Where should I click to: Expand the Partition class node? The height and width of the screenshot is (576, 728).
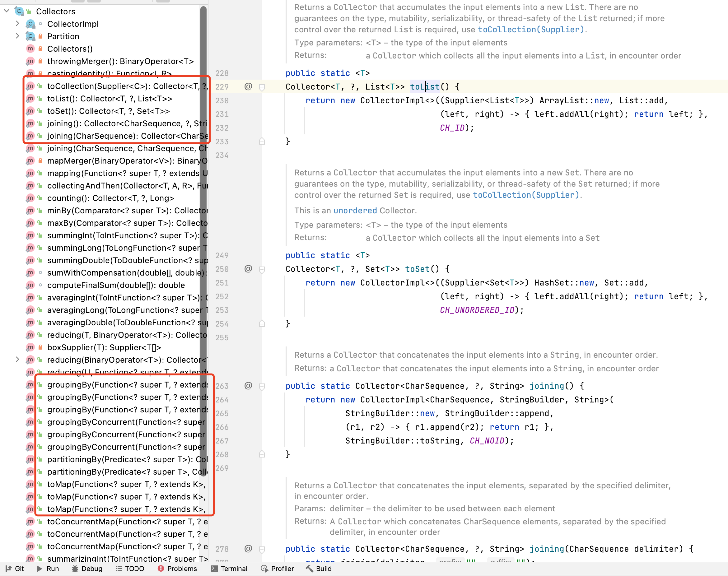point(17,36)
